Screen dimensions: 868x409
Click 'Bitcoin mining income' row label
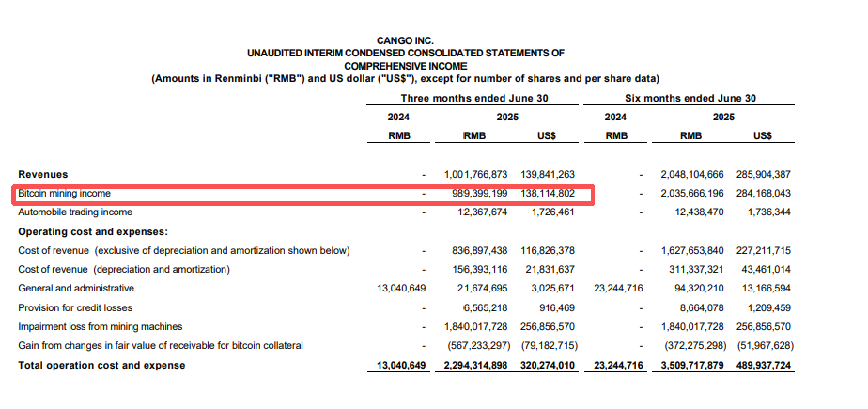[64, 194]
